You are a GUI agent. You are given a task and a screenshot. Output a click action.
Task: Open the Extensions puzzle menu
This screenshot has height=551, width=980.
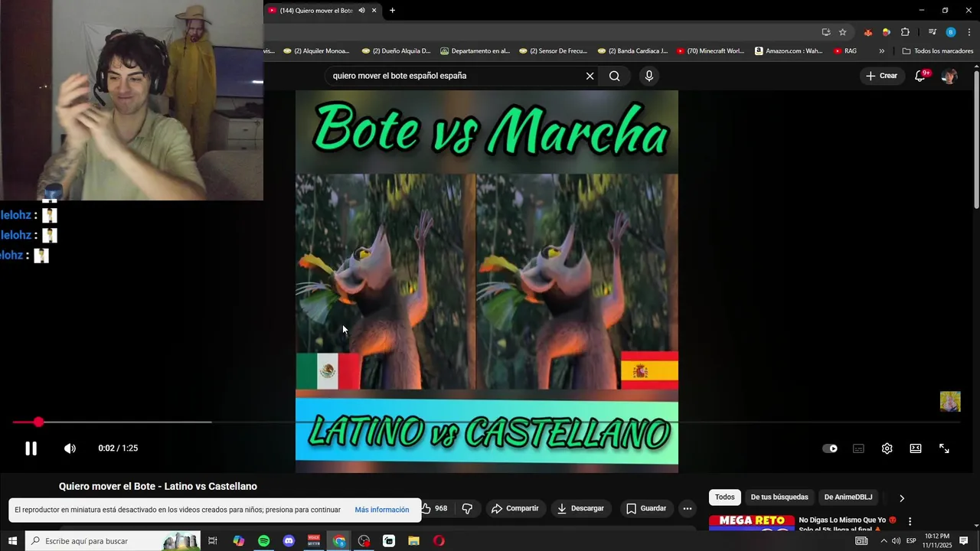coord(905,32)
